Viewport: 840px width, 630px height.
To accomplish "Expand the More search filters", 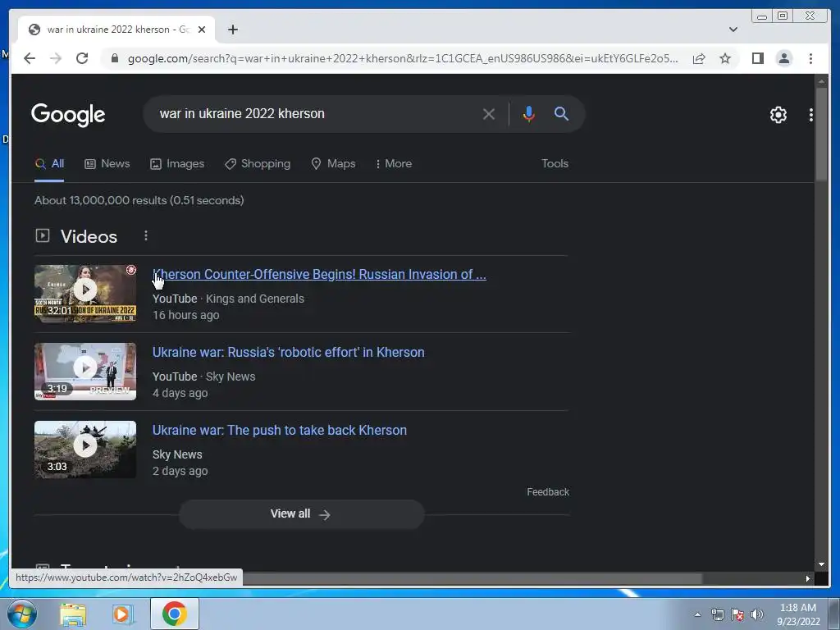I will pos(394,163).
